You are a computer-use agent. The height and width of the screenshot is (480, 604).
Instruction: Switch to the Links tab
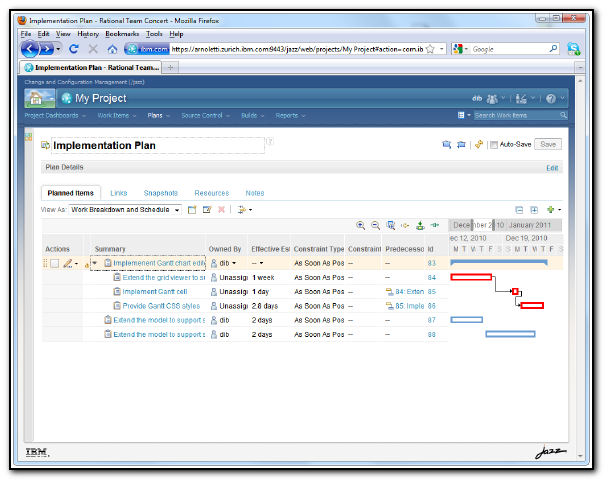point(119,193)
